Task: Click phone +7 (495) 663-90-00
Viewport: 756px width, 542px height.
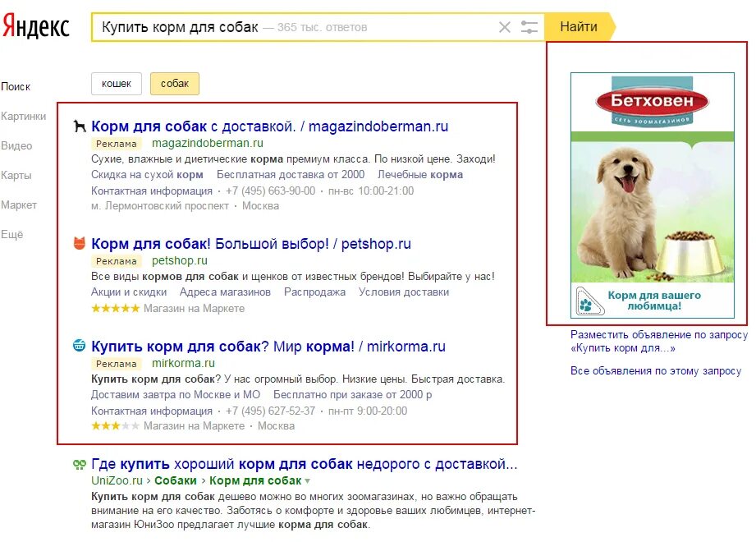Action: click(x=271, y=191)
